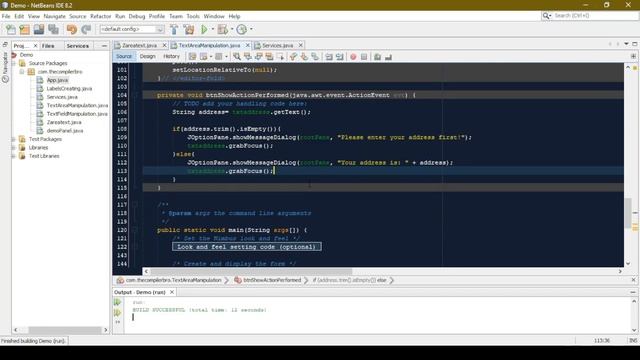The image size is (640, 360).
Task: Close the Output Demo (run) tab
Action: [x=172, y=292]
